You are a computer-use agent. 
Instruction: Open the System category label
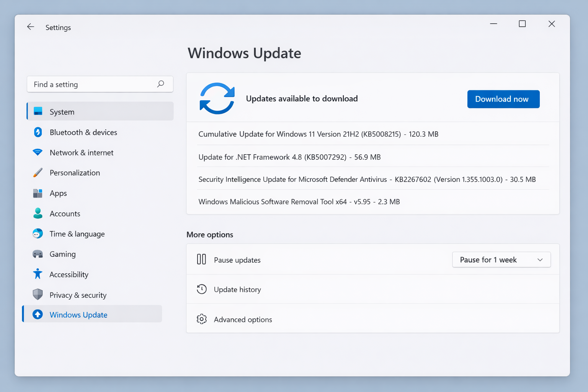pos(62,112)
